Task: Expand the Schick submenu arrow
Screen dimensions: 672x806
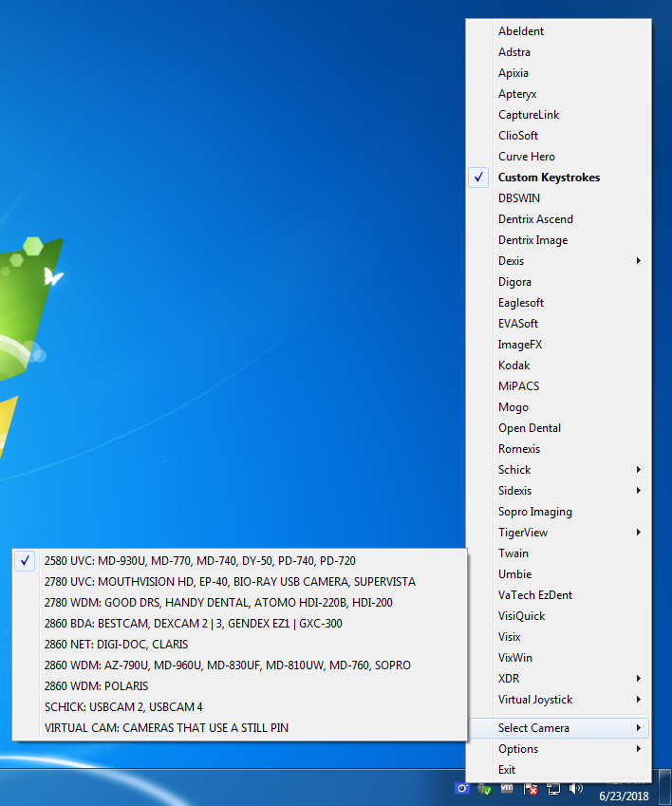Action: [x=639, y=470]
